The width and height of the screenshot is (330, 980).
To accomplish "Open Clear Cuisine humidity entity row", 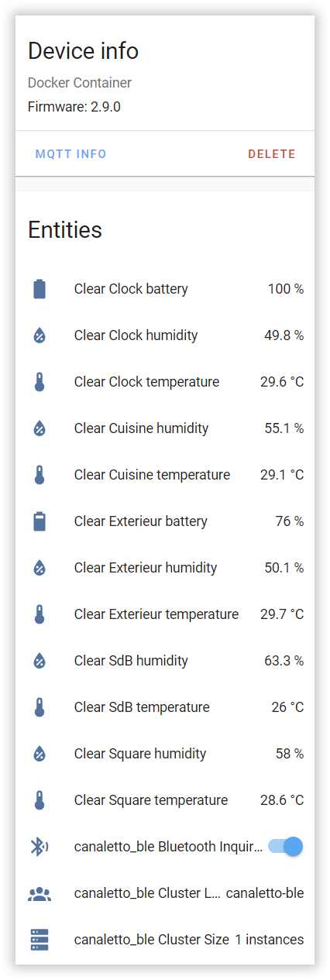I will (x=165, y=428).
